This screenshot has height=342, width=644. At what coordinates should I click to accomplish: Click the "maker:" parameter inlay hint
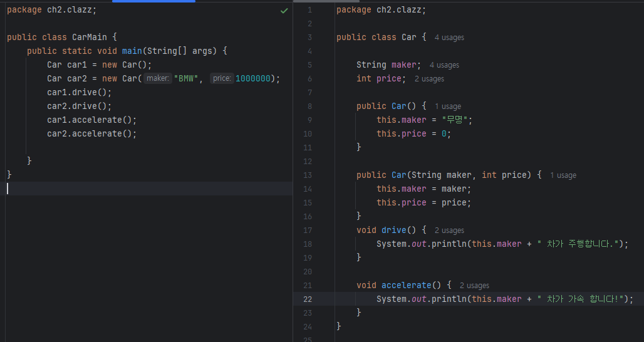click(158, 78)
